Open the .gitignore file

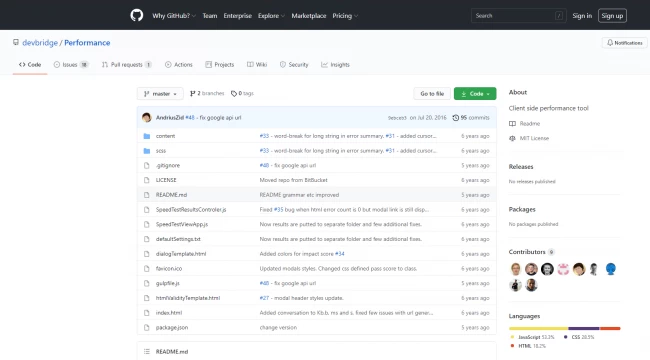[x=168, y=165]
